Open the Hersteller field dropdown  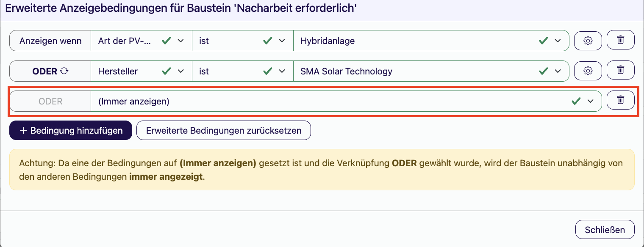142,71
